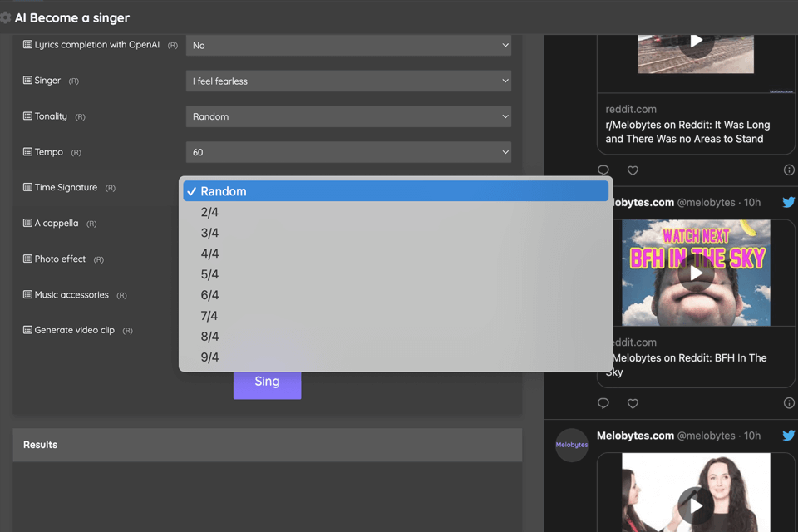Click the (R) marker next to Tonality

click(x=80, y=117)
